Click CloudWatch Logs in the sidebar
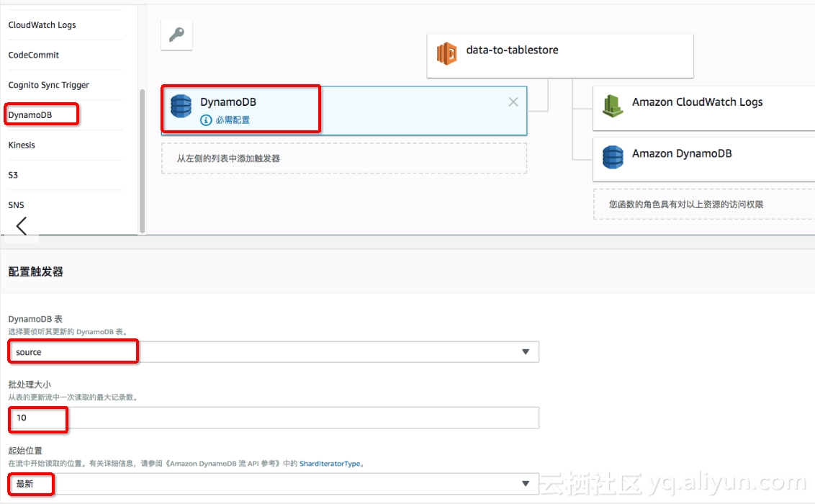Image resolution: width=815 pixels, height=504 pixels. [x=42, y=24]
